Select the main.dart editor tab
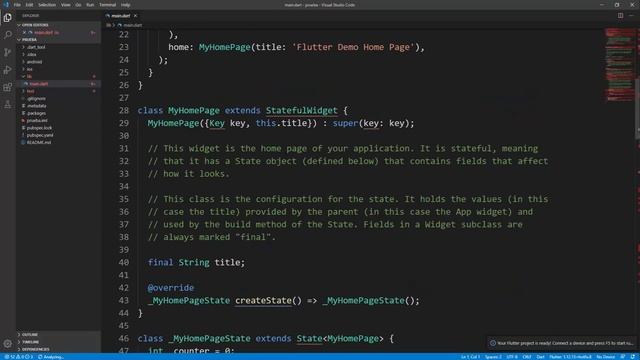 coord(121,16)
